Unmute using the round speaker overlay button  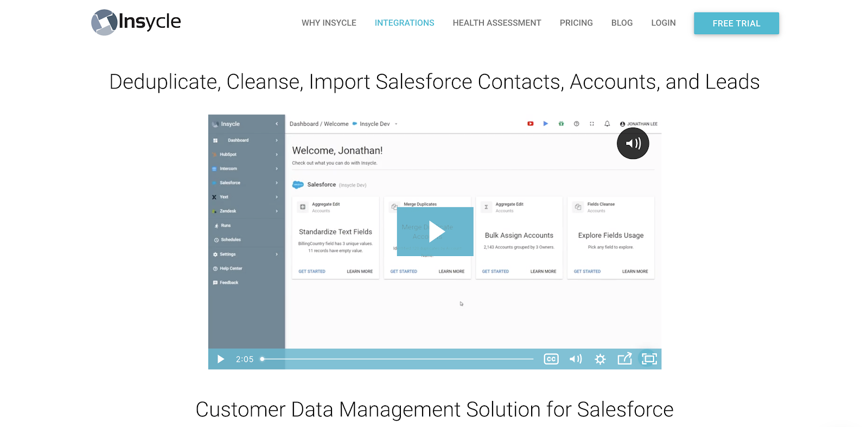tap(633, 143)
